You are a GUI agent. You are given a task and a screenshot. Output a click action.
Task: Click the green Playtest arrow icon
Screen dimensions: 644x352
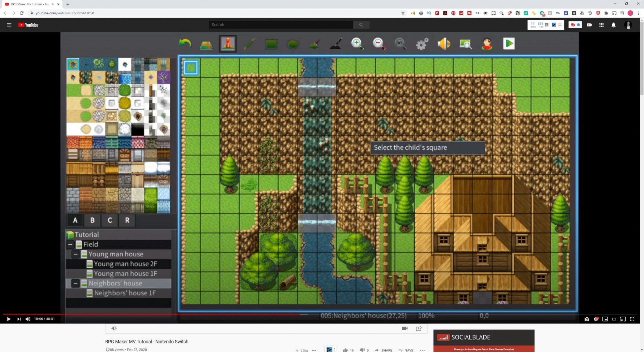click(x=509, y=44)
